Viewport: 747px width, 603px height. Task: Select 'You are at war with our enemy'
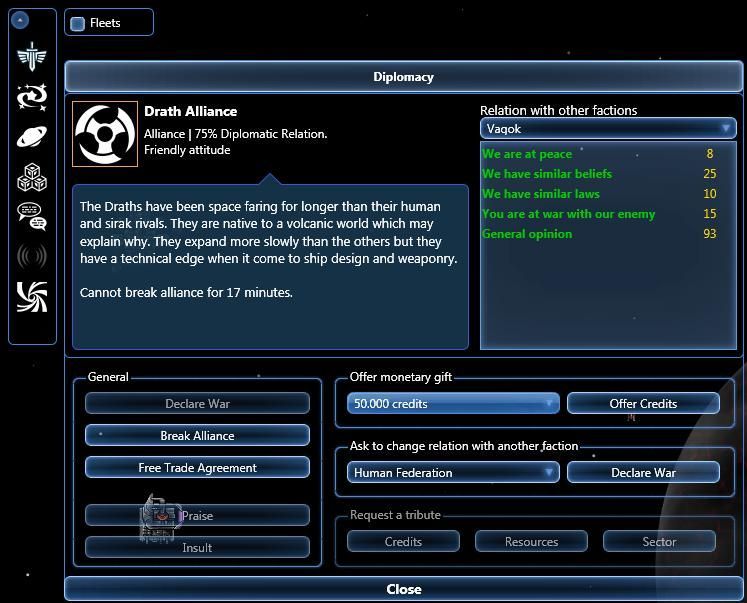tap(608, 214)
